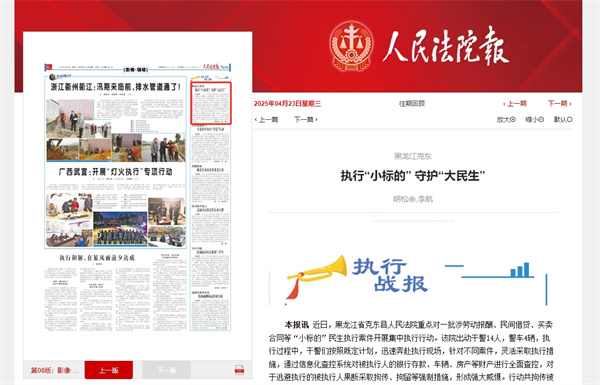600x385 pixels.
Task: Open next article 下一篇
Action: tap(306, 119)
